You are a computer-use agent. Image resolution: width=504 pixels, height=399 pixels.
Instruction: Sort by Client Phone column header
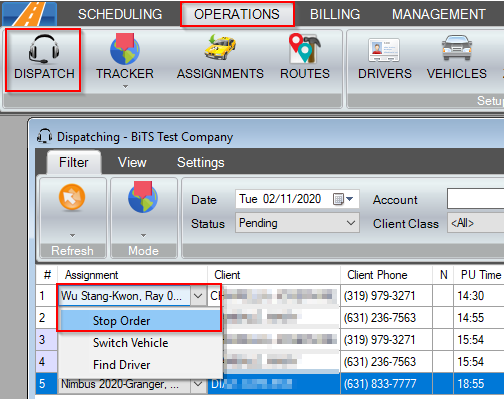386,275
